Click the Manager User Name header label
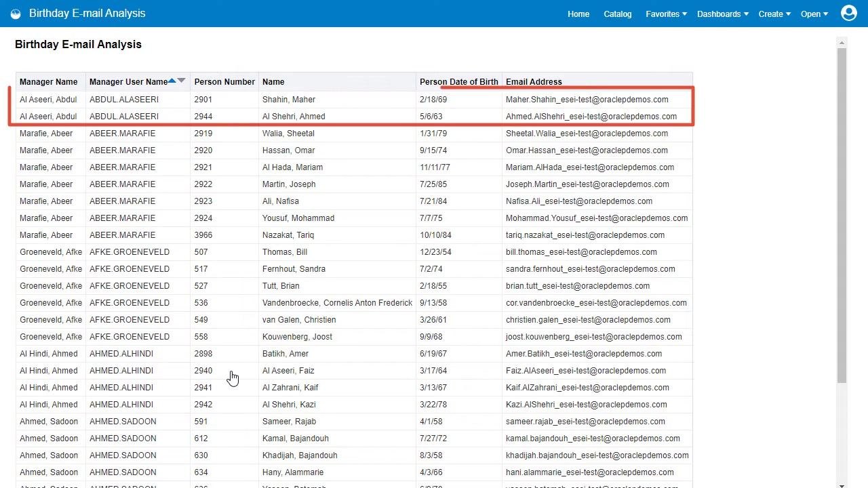Viewport: 868px width, 488px height. click(128, 82)
